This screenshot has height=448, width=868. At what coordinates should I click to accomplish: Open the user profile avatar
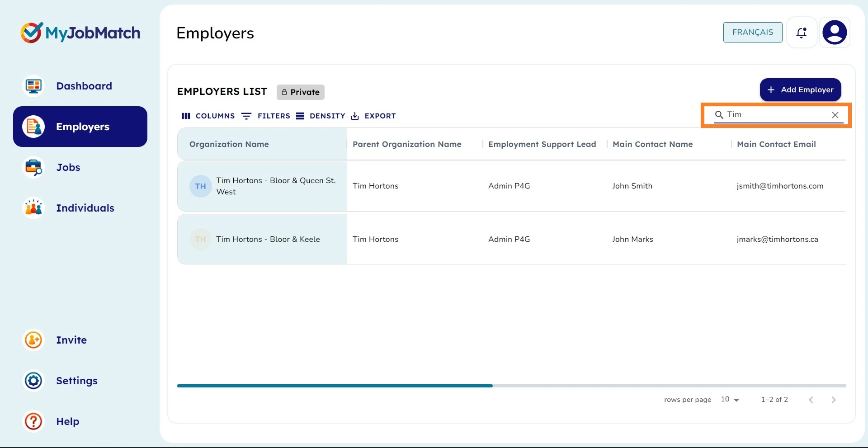tap(835, 32)
